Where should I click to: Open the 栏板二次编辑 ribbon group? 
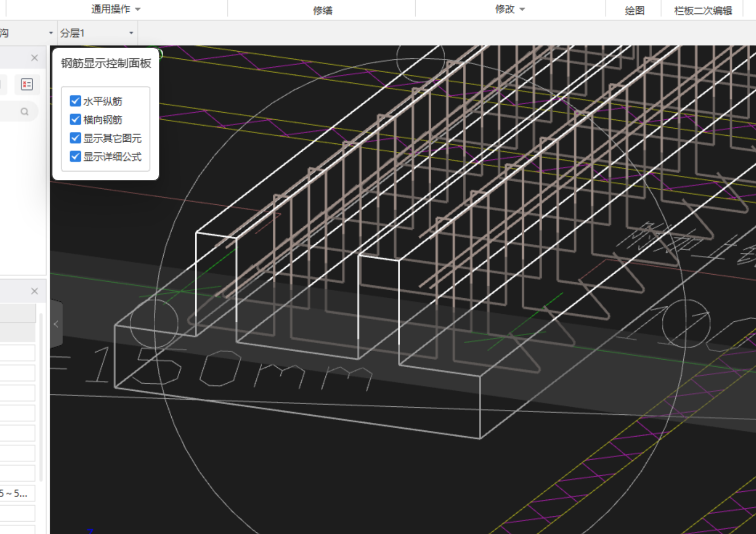703,10
